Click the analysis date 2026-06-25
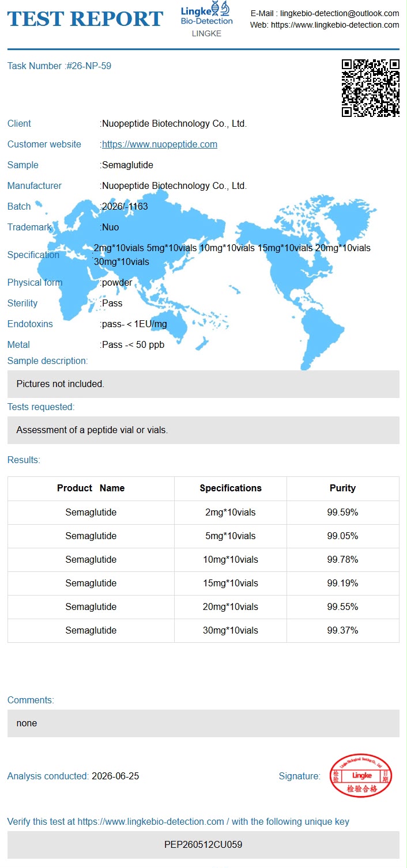The width and height of the screenshot is (407, 868). pyautogui.click(x=115, y=776)
